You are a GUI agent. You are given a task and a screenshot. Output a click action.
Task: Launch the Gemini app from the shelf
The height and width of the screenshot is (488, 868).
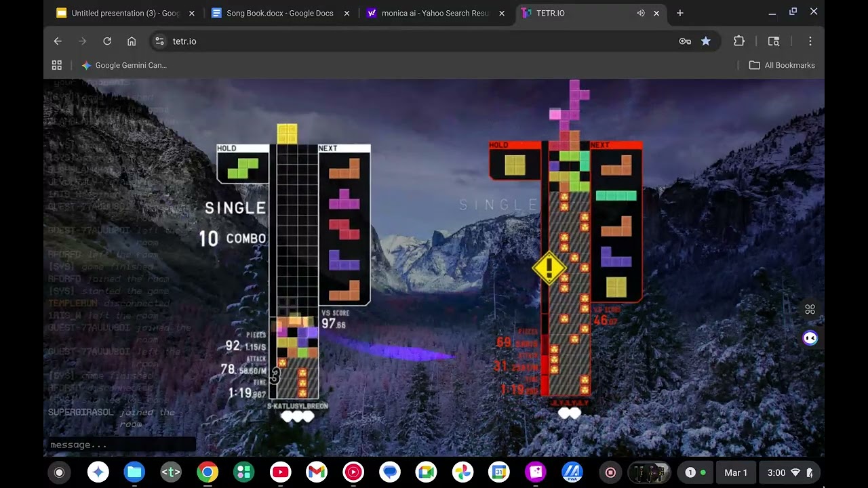pyautogui.click(x=98, y=472)
